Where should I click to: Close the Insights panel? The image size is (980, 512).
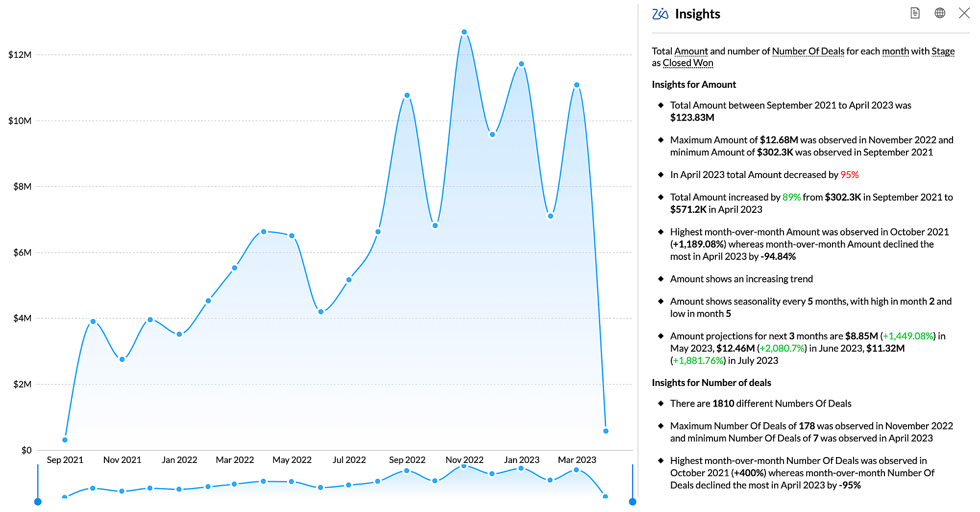(964, 13)
